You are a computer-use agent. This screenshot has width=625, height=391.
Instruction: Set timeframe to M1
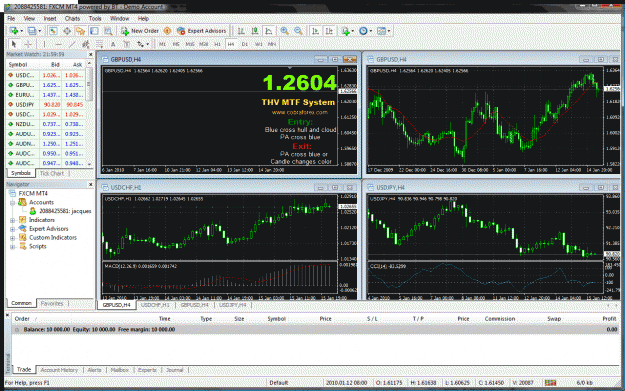pos(162,44)
